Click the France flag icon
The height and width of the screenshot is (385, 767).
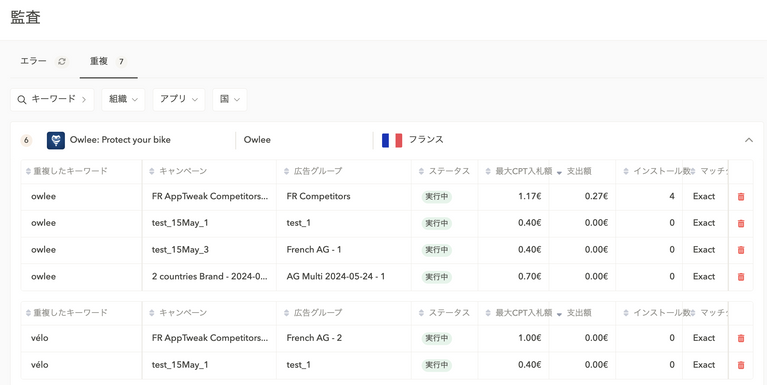392,140
